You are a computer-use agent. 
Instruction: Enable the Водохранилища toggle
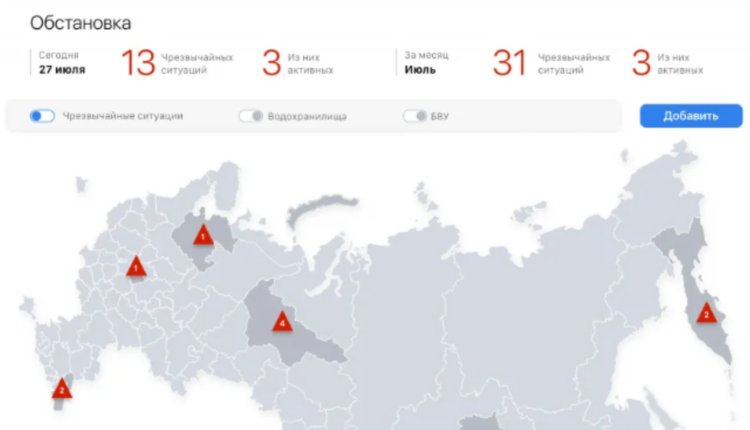point(251,116)
